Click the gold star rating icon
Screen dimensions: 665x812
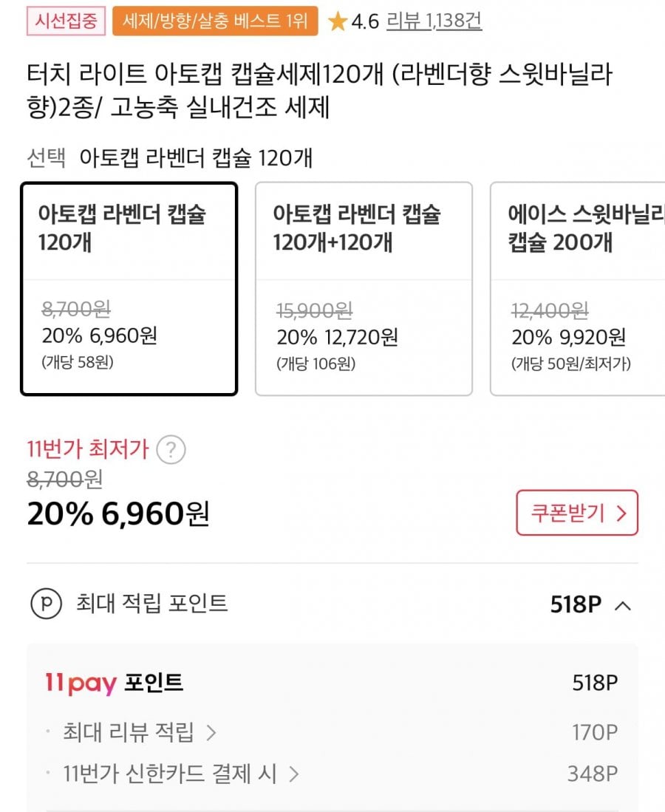coord(338,22)
